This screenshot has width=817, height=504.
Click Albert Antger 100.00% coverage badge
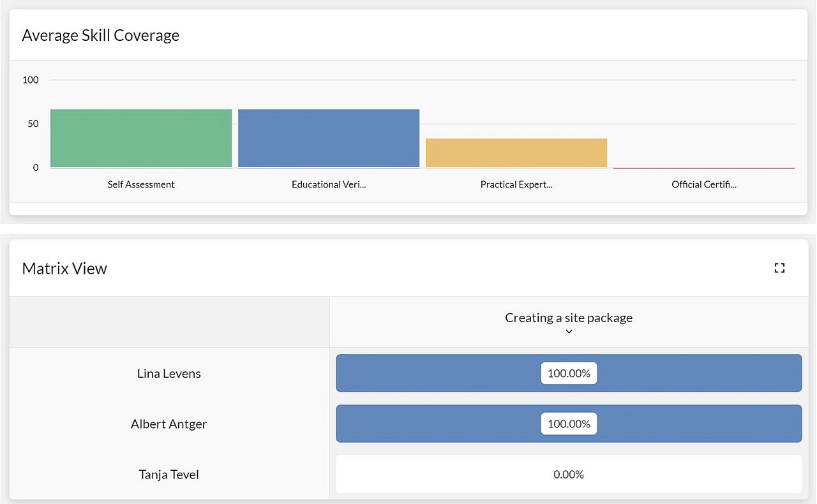(569, 424)
